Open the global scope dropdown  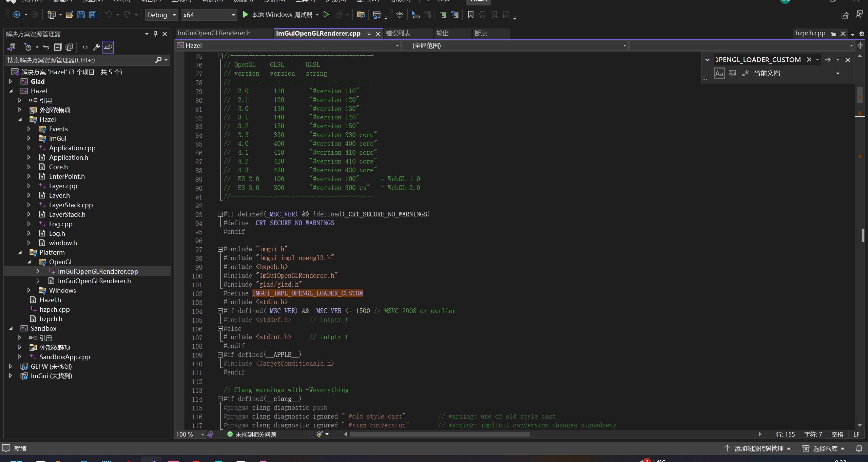(x=515, y=45)
